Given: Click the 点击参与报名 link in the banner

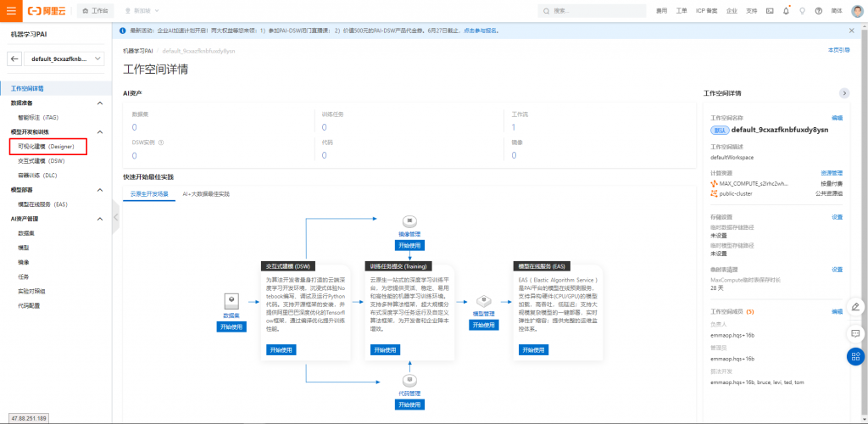Looking at the screenshot, I should pyautogui.click(x=481, y=31).
